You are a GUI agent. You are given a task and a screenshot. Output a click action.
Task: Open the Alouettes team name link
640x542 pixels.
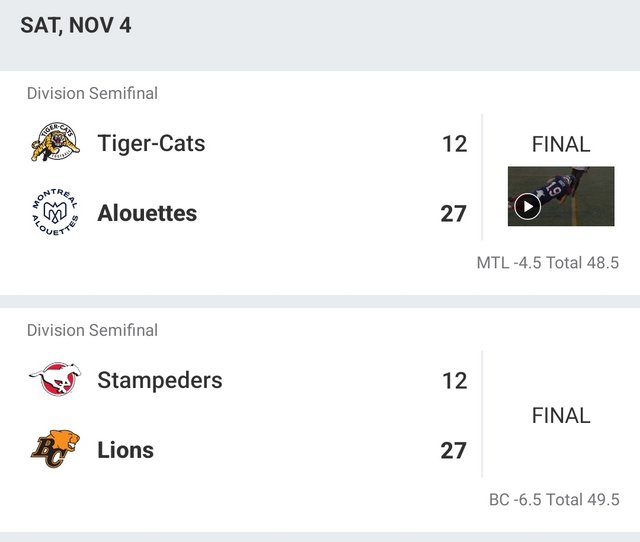pyautogui.click(x=147, y=214)
